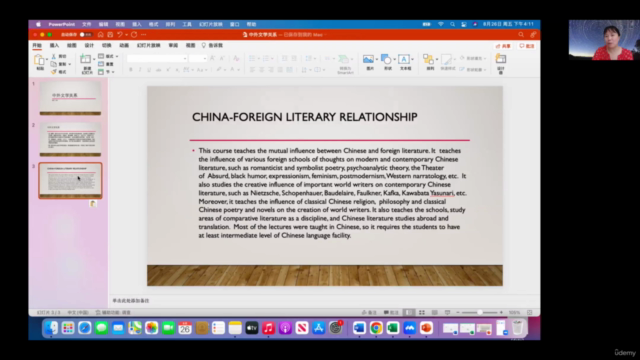640x360 pixels.
Task: Toggle the Notes pane in status bar
Action: [369, 312]
